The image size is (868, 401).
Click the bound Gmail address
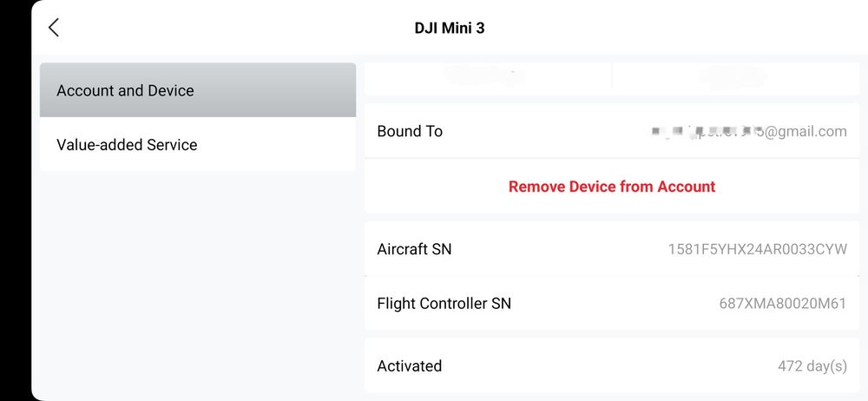click(748, 132)
